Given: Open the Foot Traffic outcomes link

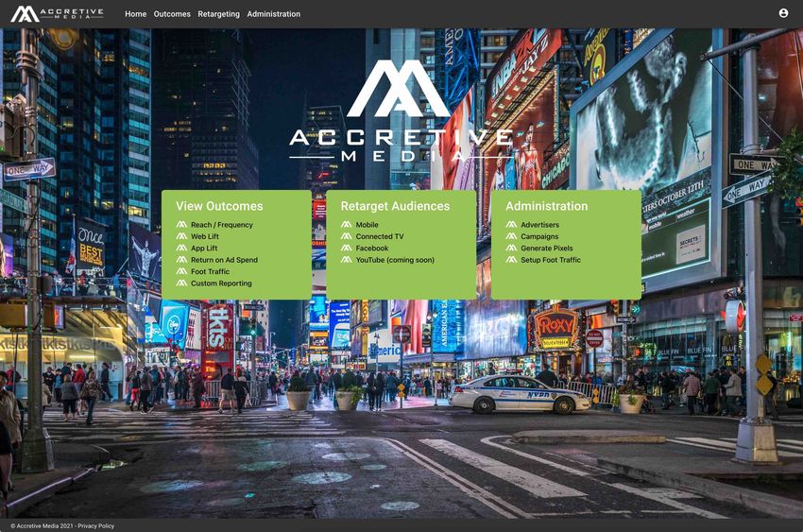Looking at the screenshot, I should [x=210, y=272].
